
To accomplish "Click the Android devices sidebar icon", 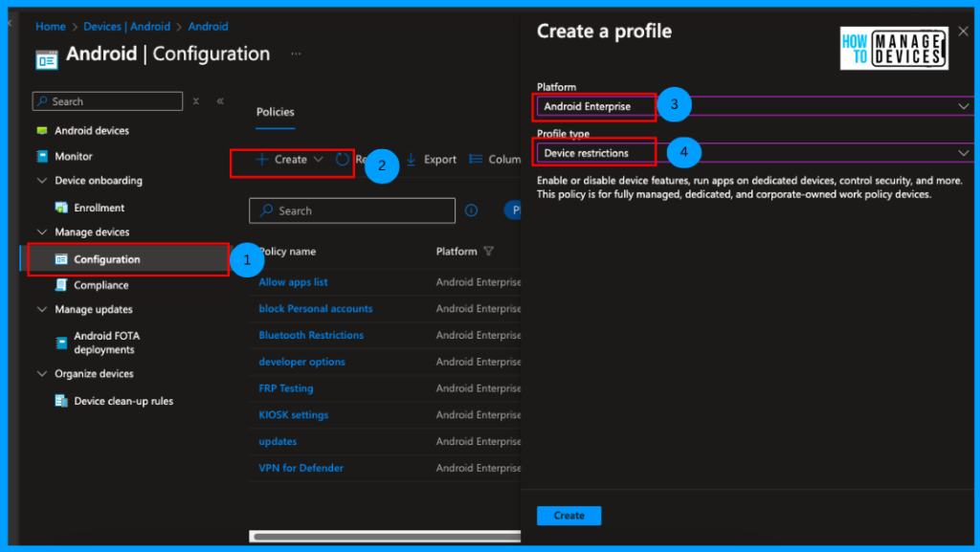I will [42, 130].
